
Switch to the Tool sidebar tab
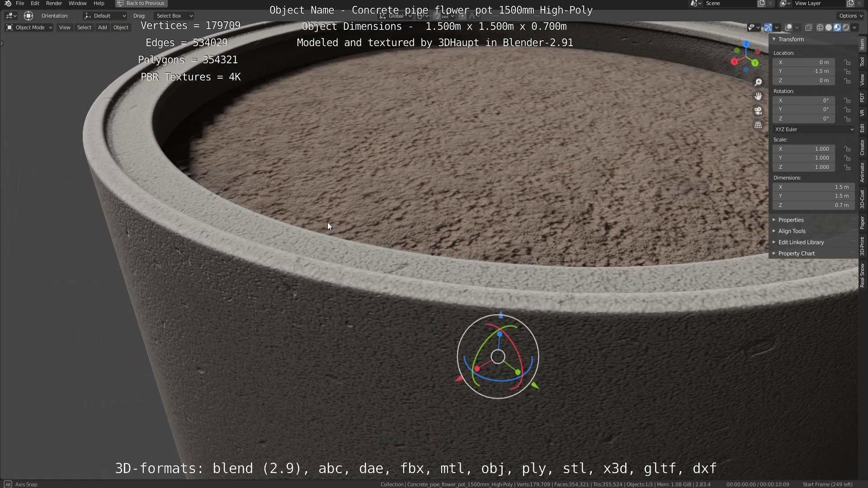[x=862, y=62]
